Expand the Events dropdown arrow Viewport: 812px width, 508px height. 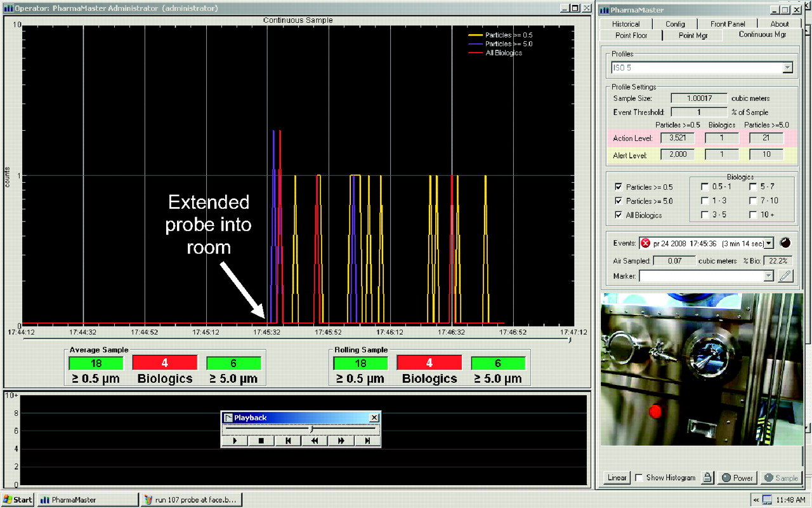[x=769, y=243]
